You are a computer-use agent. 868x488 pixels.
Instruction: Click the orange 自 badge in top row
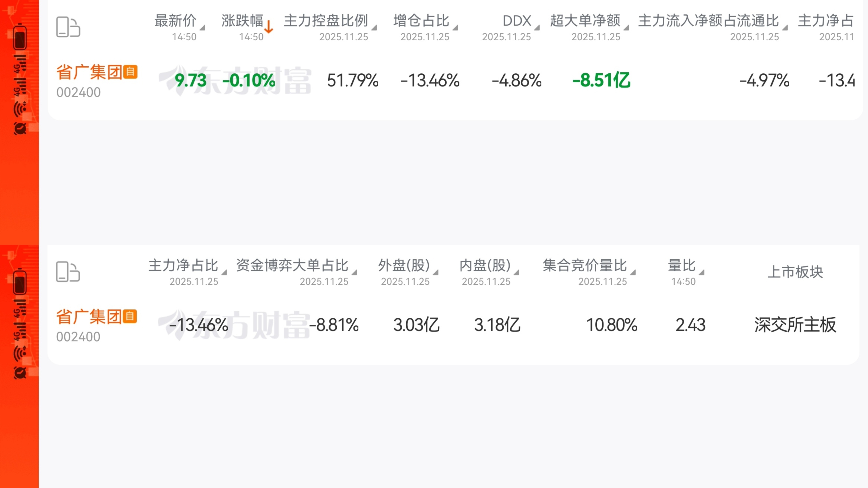[x=130, y=71]
